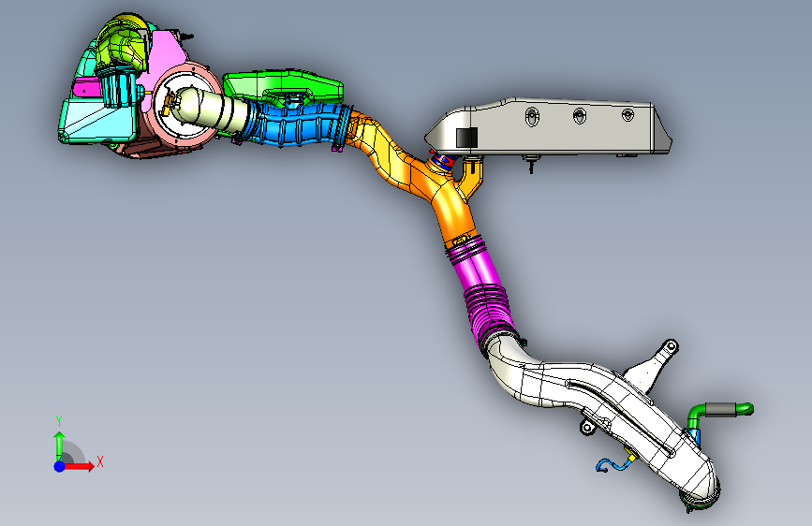Click the red X axis arrow on triad
This screenshot has height=526, width=812.
click(79, 466)
